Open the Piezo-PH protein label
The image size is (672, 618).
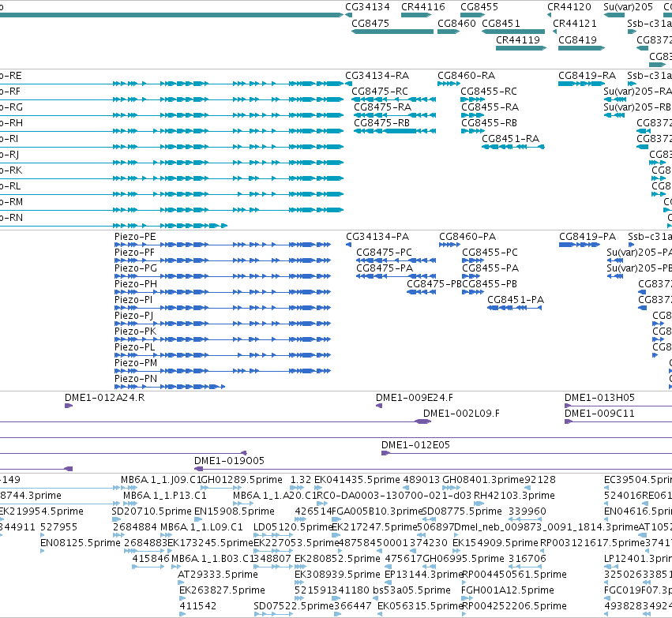136,284
